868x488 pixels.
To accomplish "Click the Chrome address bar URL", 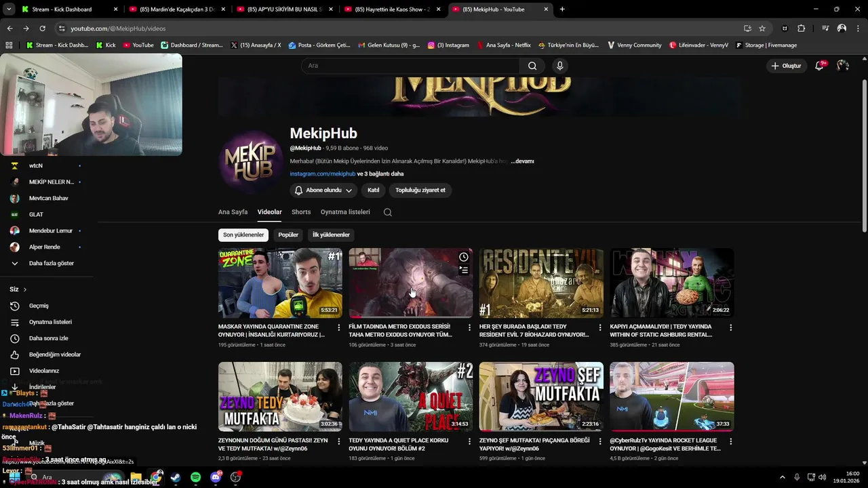I will [118, 28].
